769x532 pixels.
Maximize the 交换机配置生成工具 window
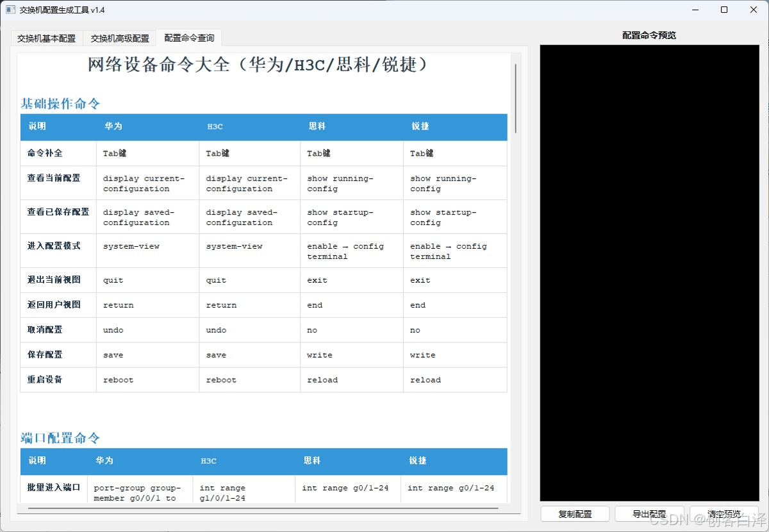[x=724, y=10]
